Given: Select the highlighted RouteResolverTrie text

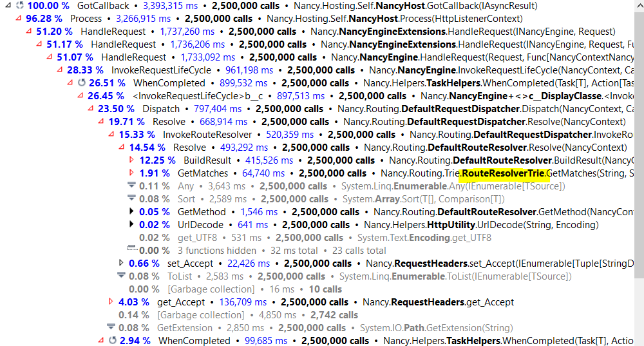Looking at the screenshot, I should coord(503,173).
